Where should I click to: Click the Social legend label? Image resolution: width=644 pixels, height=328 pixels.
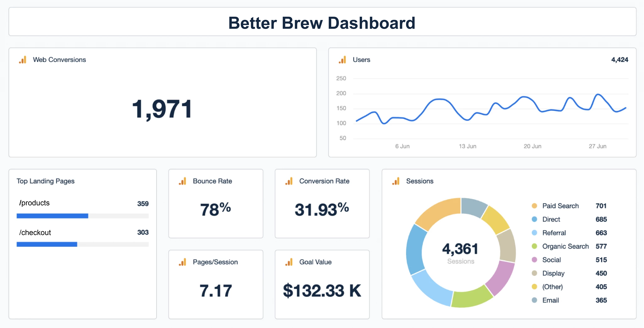[x=551, y=260]
